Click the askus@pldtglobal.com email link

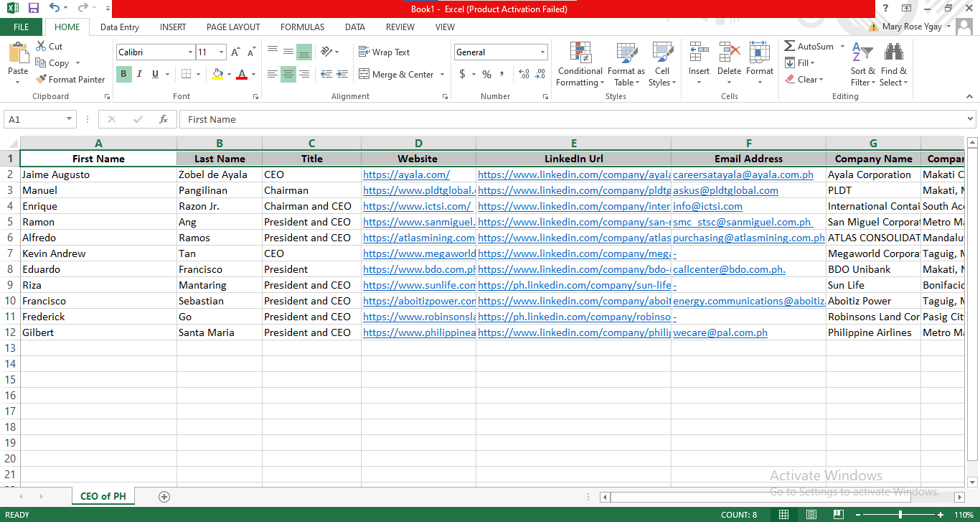pos(725,190)
